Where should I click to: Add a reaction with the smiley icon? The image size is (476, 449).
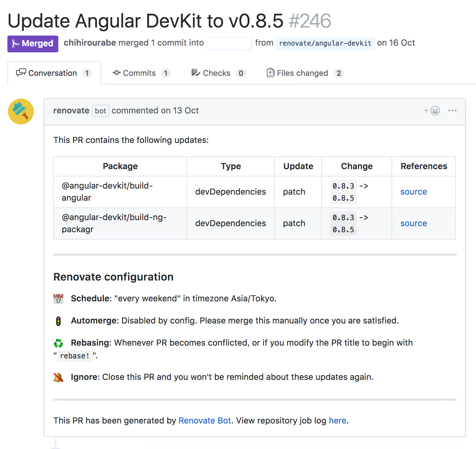[432, 111]
